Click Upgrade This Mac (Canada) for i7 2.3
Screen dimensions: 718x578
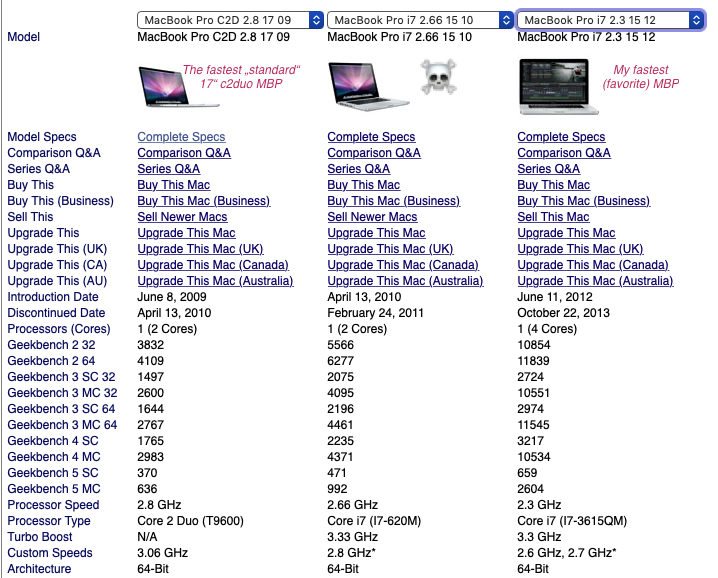593,265
